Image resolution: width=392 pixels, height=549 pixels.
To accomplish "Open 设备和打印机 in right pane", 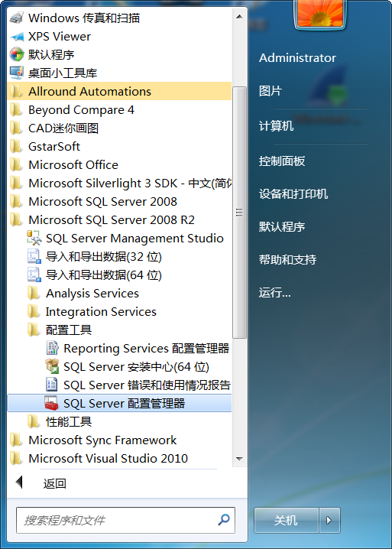I will click(x=293, y=193).
